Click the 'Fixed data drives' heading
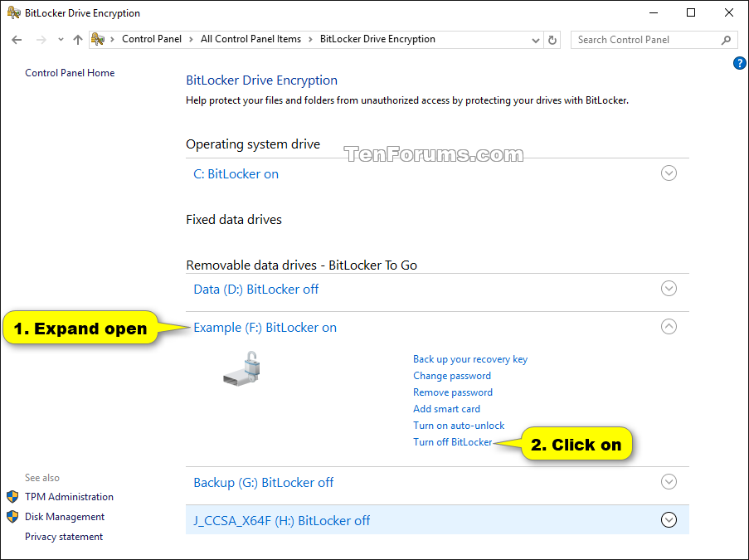Image resolution: width=749 pixels, height=560 pixels. coord(234,220)
